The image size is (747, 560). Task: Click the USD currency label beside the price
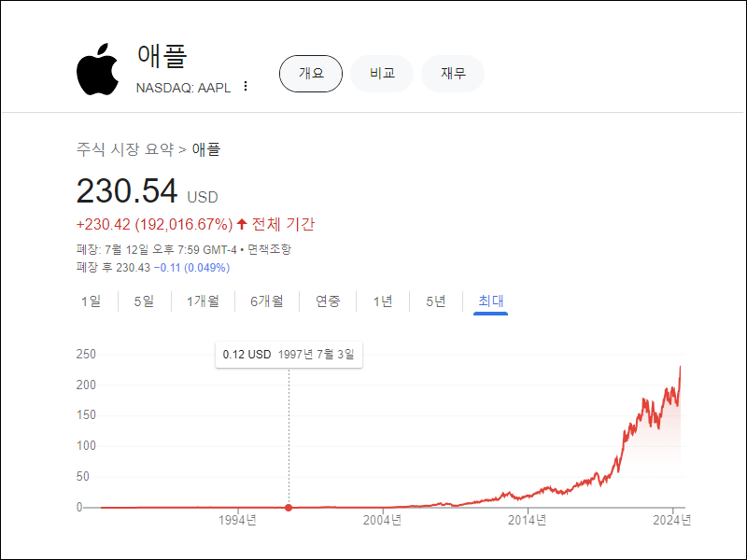pos(203,197)
